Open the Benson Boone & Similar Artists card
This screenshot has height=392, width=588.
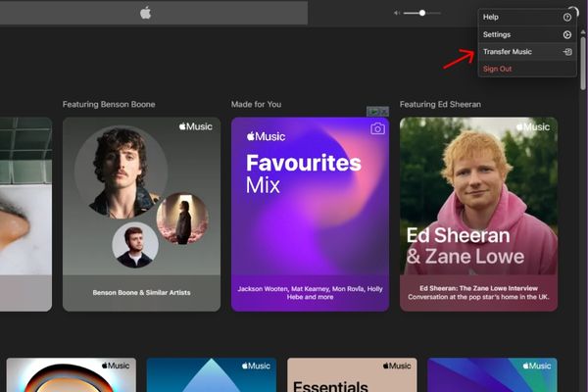point(141,215)
